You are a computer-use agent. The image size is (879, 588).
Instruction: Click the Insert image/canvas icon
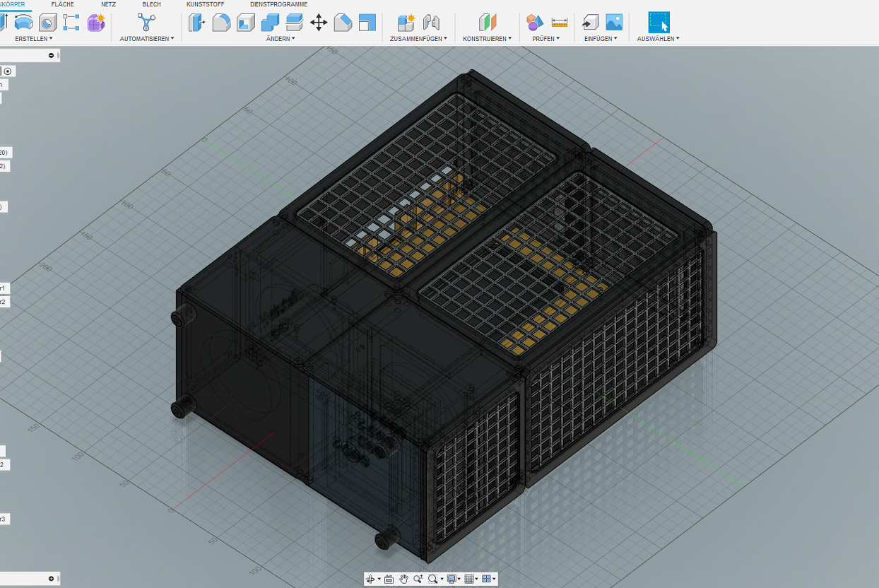614,23
